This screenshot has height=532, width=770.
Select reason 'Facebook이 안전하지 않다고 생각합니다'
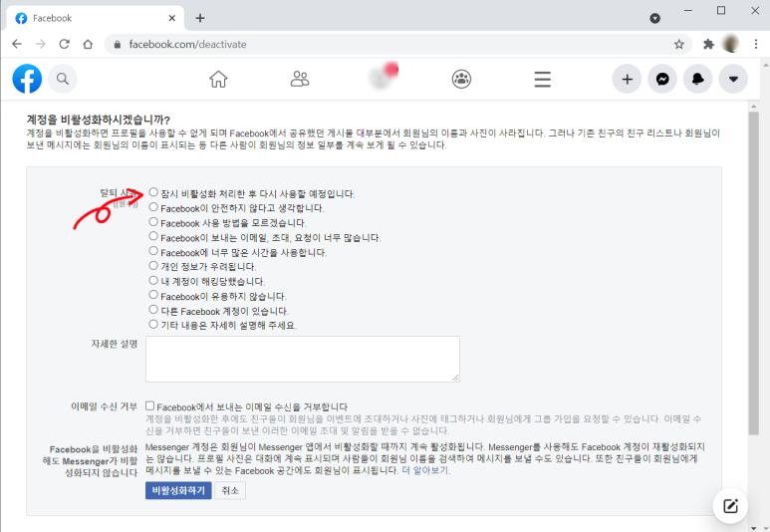coord(153,207)
